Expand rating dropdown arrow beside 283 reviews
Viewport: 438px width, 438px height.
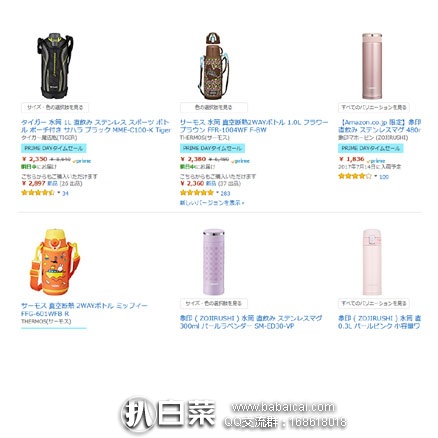tap(217, 192)
